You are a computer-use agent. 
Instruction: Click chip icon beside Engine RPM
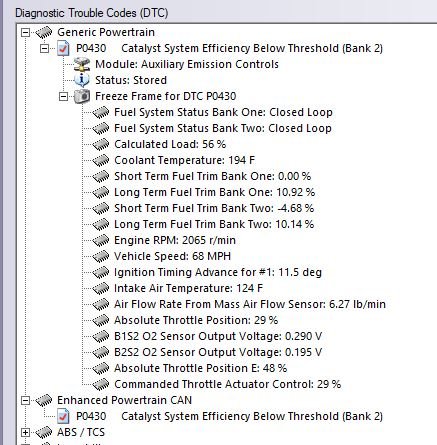click(x=101, y=240)
